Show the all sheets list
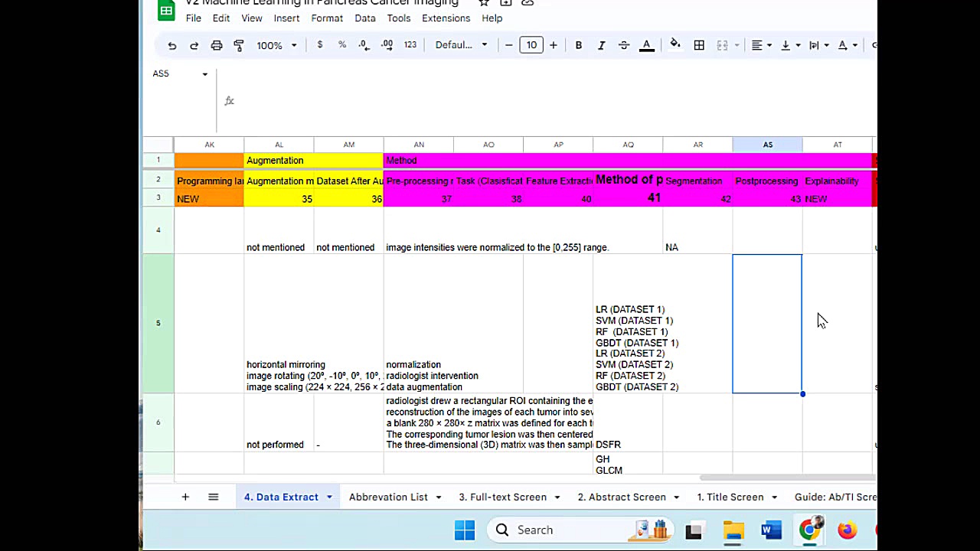 pos(214,497)
